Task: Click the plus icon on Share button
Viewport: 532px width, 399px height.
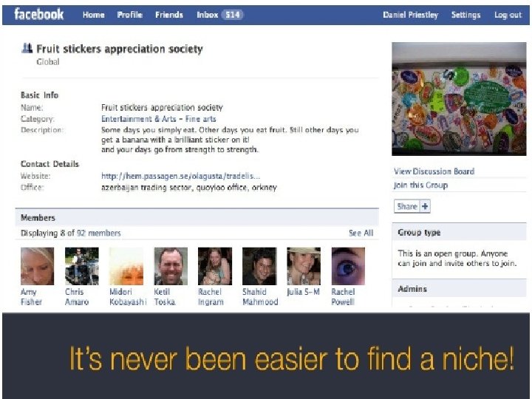Action: (425, 206)
